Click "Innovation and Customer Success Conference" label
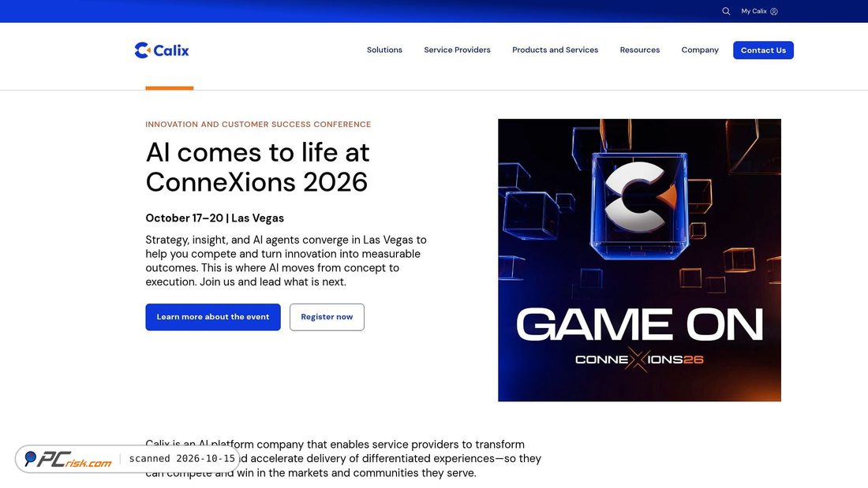Screen dimensions: 868x488 [258, 125]
